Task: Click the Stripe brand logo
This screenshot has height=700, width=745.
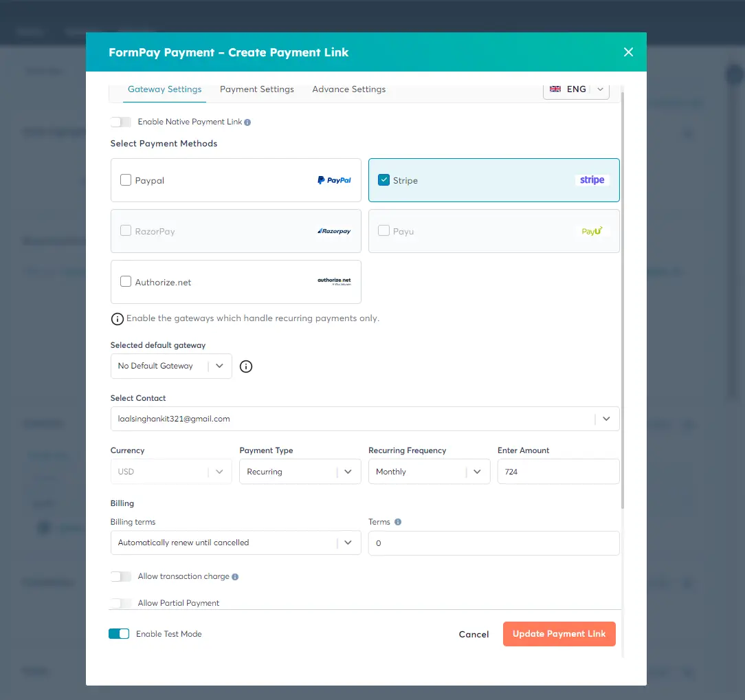Action: point(592,179)
